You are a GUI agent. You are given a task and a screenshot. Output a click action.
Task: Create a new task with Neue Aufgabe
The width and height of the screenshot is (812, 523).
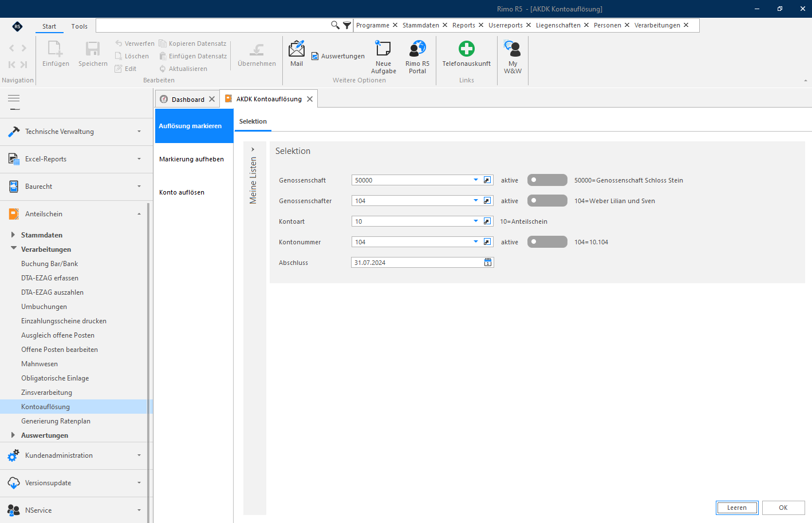[x=383, y=57]
